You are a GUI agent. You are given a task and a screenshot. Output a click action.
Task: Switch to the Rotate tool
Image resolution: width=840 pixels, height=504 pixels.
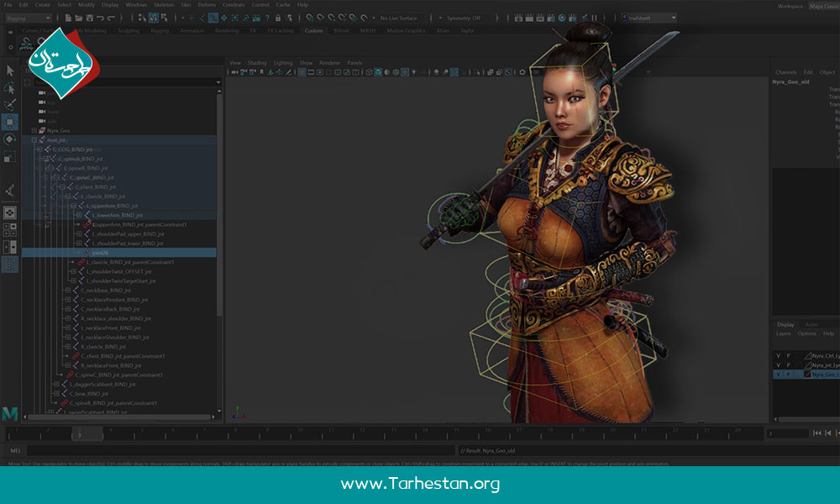coord(9,139)
